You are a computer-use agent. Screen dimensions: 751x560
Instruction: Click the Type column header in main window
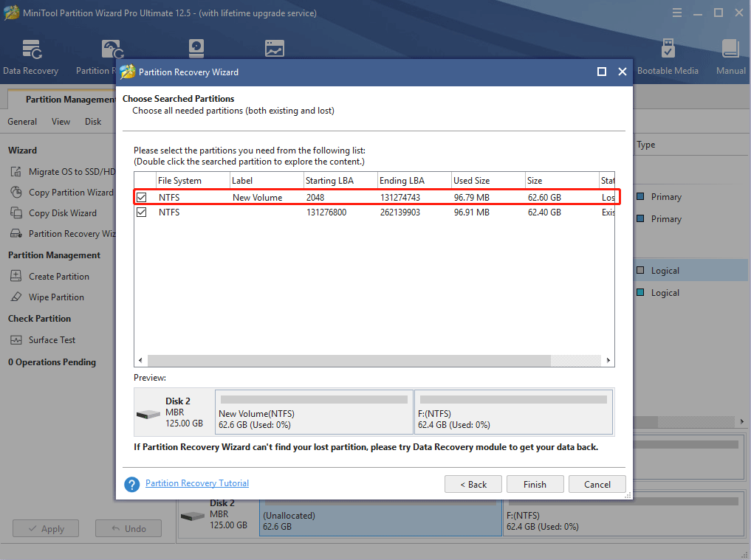click(645, 145)
